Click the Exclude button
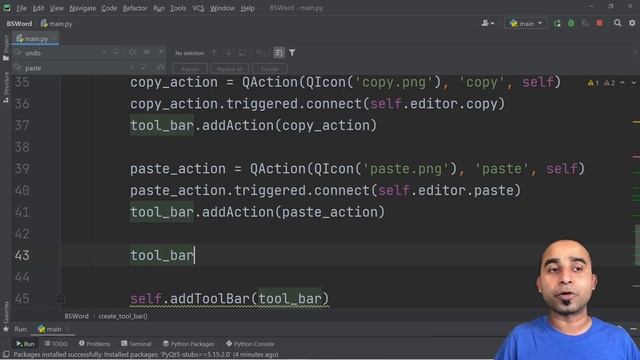The width and height of the screenshot is (640, 360). (269, 69)
